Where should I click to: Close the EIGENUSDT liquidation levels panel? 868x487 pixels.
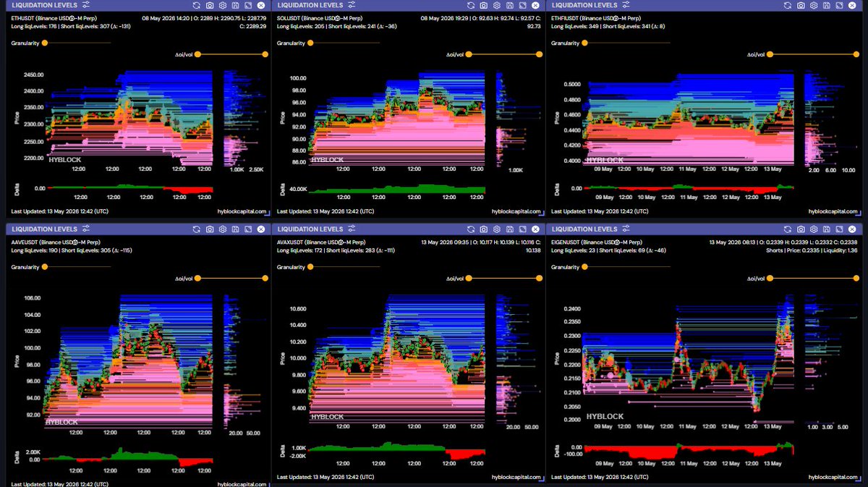[852, 229]
